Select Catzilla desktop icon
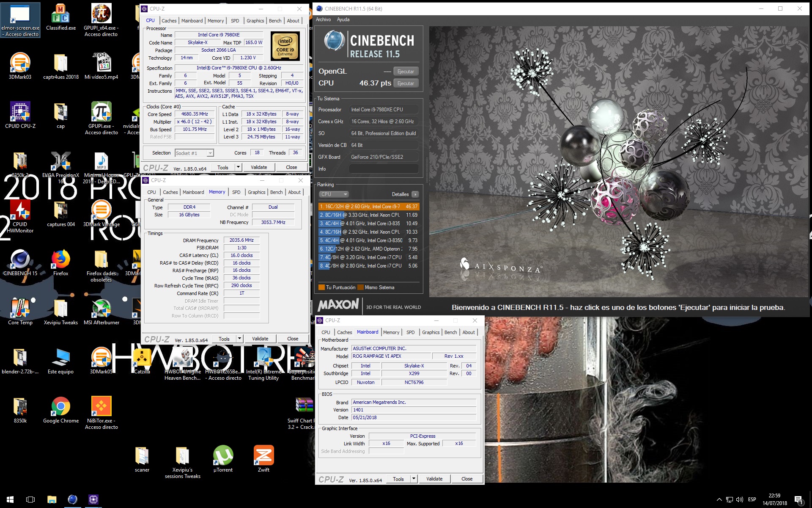The image size is (812, 508). click(142, 361)
